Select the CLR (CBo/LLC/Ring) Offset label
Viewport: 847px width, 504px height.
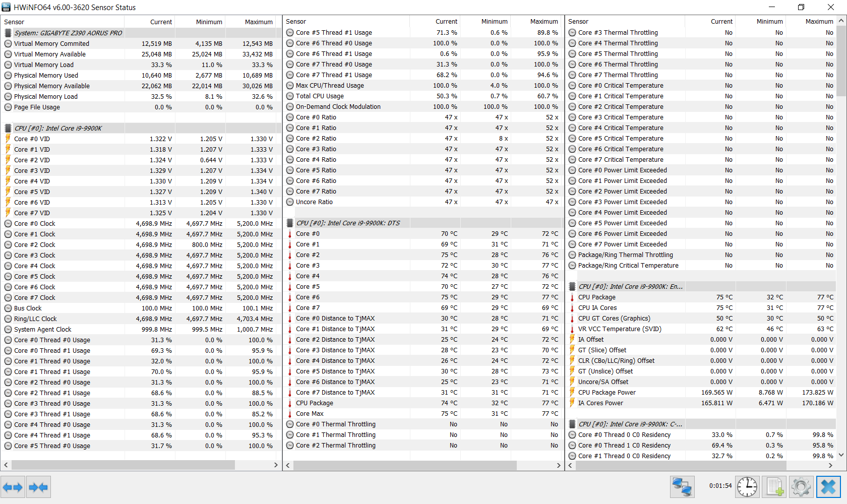617,360
